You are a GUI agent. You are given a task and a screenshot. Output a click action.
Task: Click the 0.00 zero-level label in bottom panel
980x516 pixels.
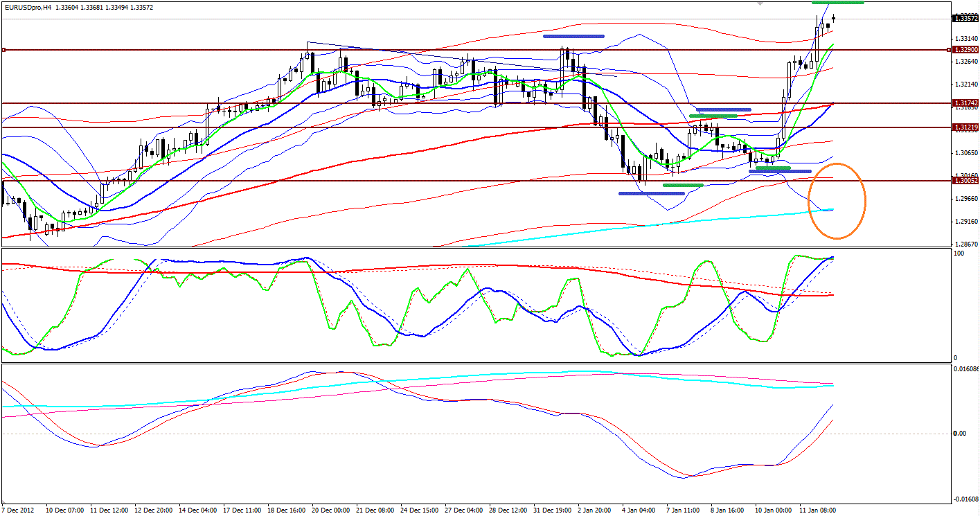coord(960,434)
